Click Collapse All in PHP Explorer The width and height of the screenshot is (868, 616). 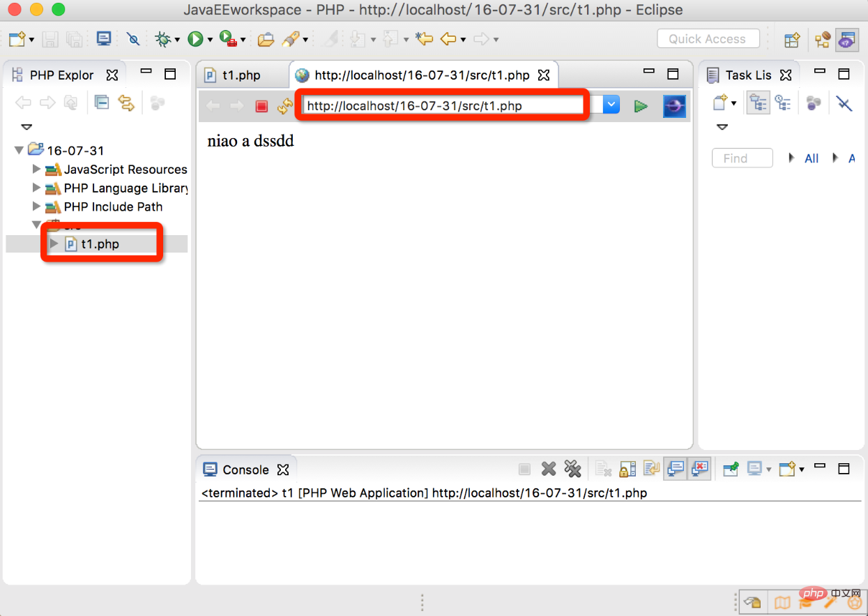coord(102,103)
